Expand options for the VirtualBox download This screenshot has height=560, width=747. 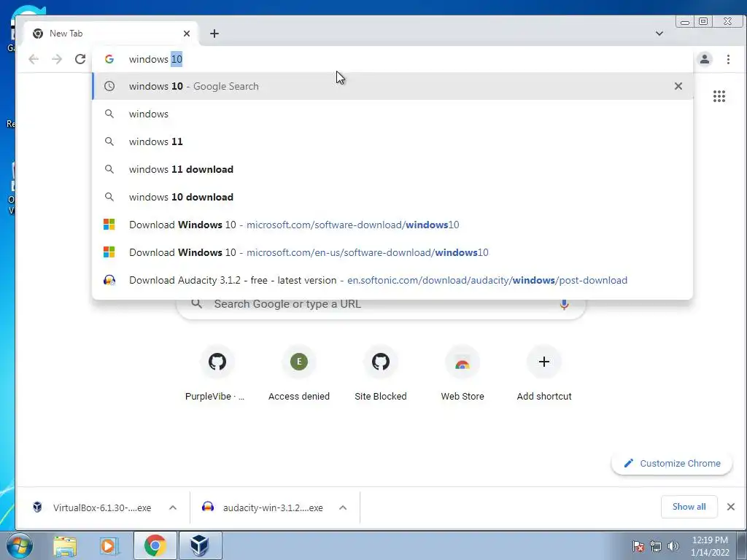[x=173, y=507]
